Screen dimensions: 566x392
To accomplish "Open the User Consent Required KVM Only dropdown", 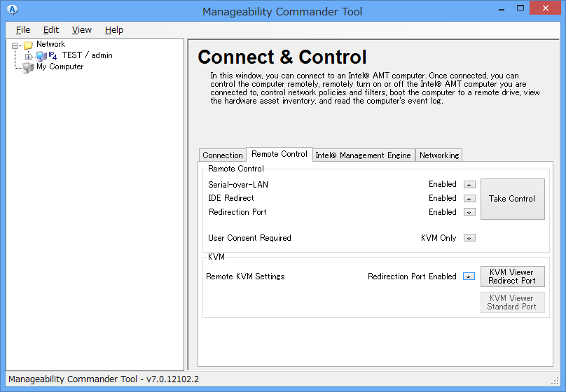I will click(x=469, y=238).
